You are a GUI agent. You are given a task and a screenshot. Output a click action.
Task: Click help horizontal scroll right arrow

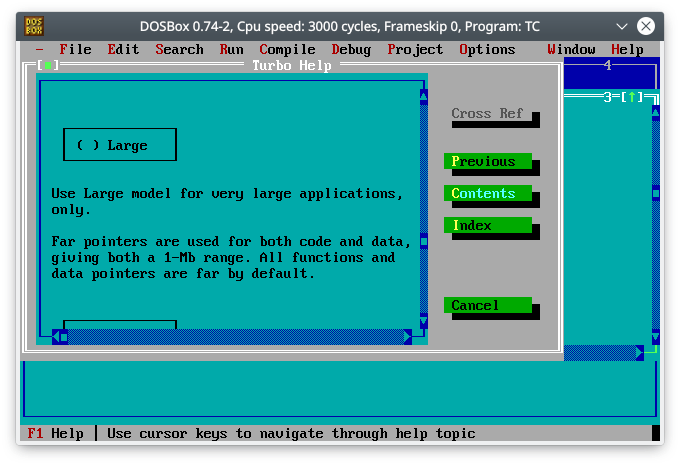coord(408,337)
